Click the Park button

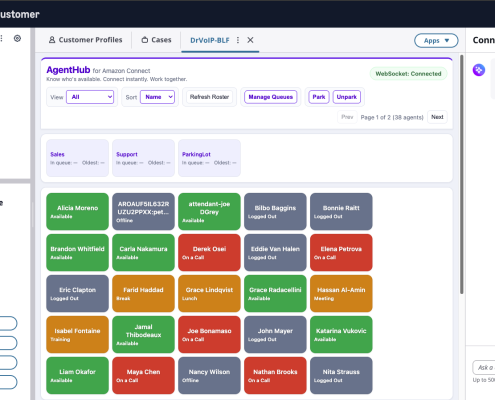(319, 97)
